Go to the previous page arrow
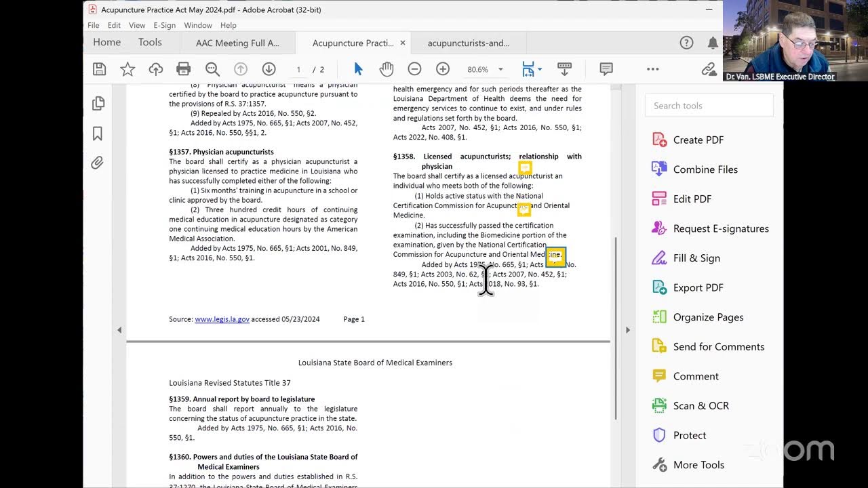 [240, 69]
